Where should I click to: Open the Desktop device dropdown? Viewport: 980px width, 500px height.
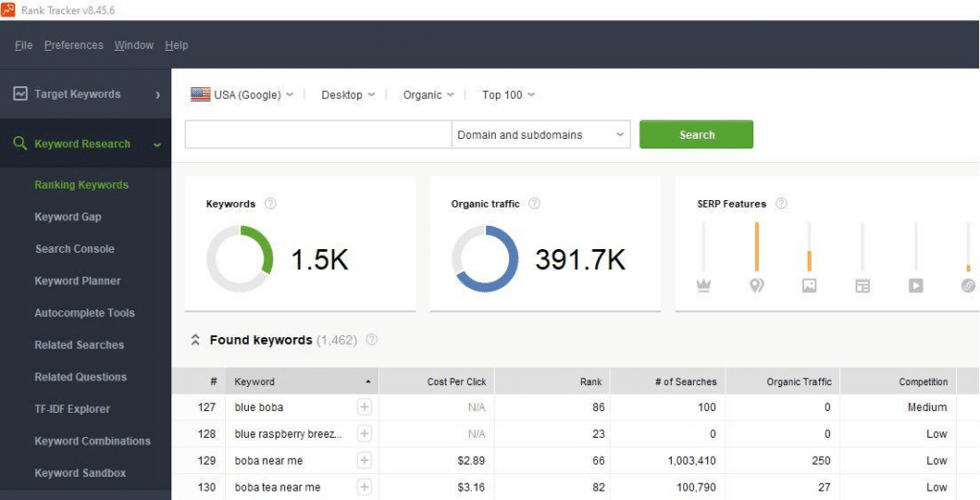click(348, 95)
